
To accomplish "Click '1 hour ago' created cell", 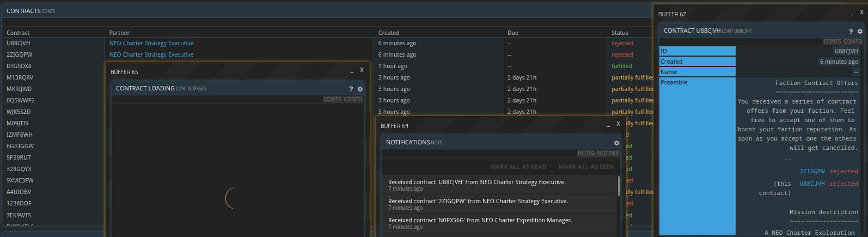I will click(x=393, y=66).
